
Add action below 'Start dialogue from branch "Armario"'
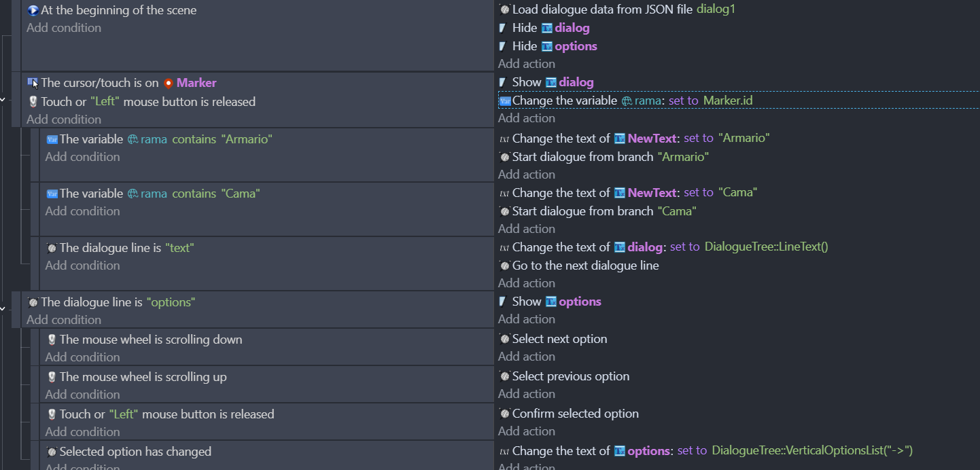click(527, 175)
